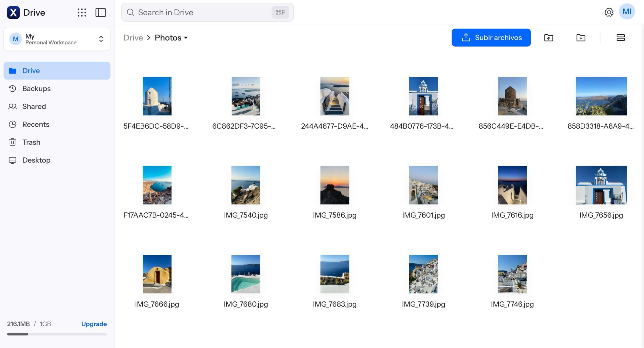Image resolution: width=644 pixels, height=348 pixels.
Task: Collapse the sidebar panel icon
Action: [100, 12]
